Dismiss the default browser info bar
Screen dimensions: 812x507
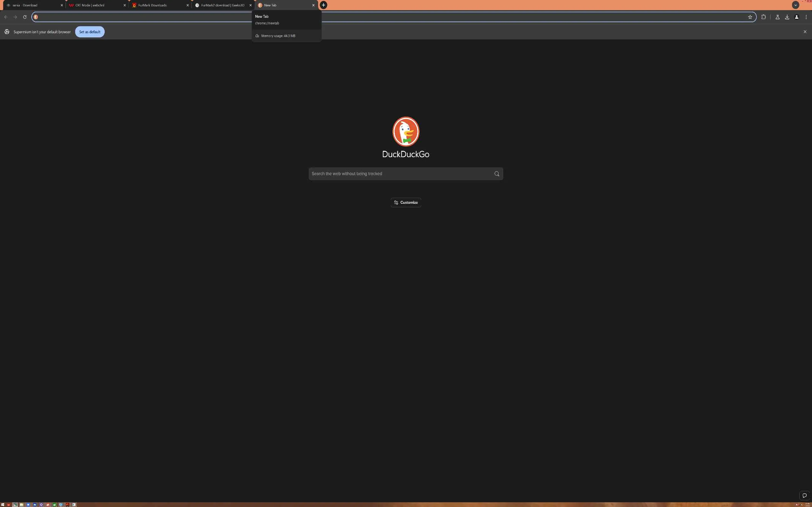pyautogui.click(x=805, y=32)
